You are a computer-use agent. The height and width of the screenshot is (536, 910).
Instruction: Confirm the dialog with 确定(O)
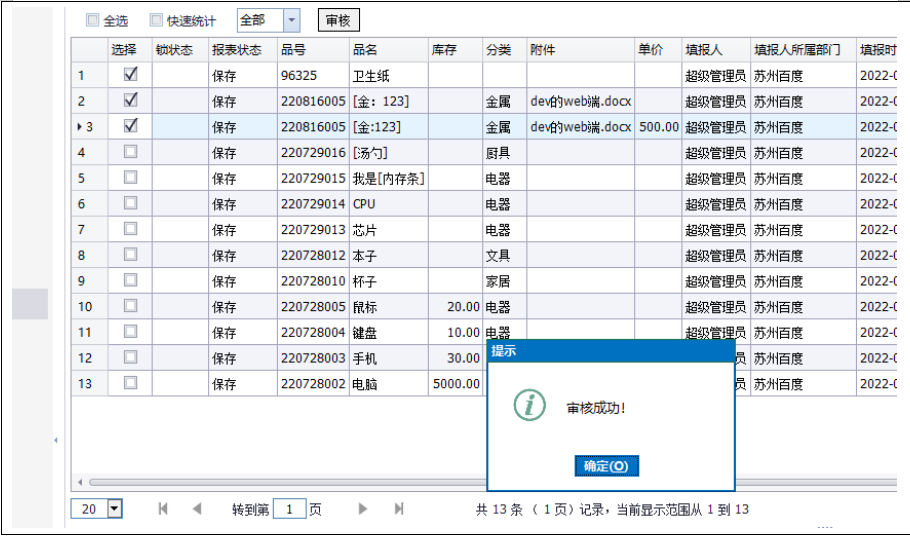[x=606, y=466]
